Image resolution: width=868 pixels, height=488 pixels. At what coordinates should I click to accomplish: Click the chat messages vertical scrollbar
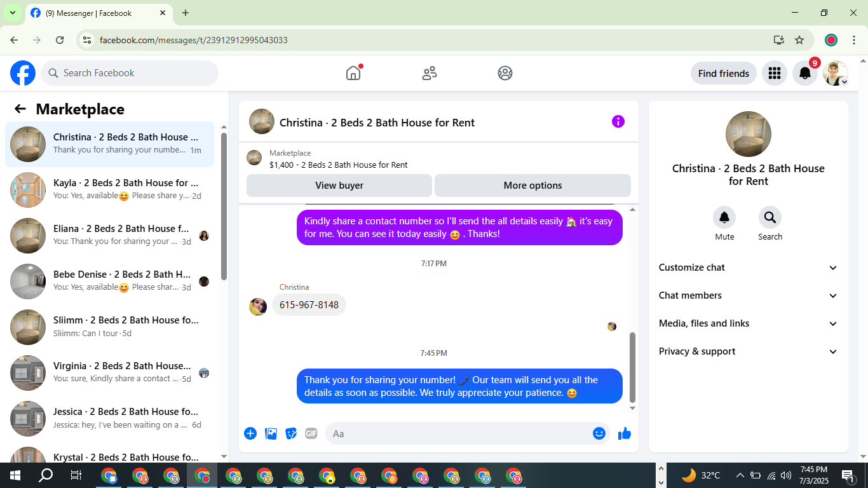click(632, 367)
